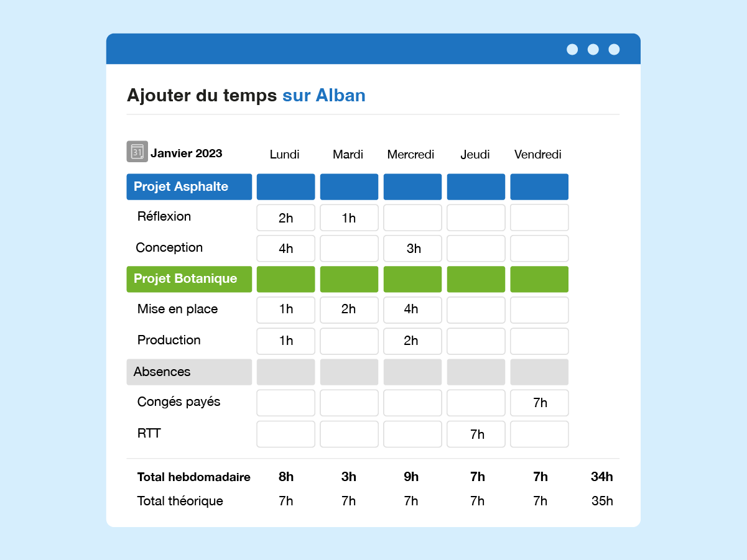Select Mise en place Mercredi 4h cell
747x560 pixels.
pyautogui.click(x=412, y=310)
